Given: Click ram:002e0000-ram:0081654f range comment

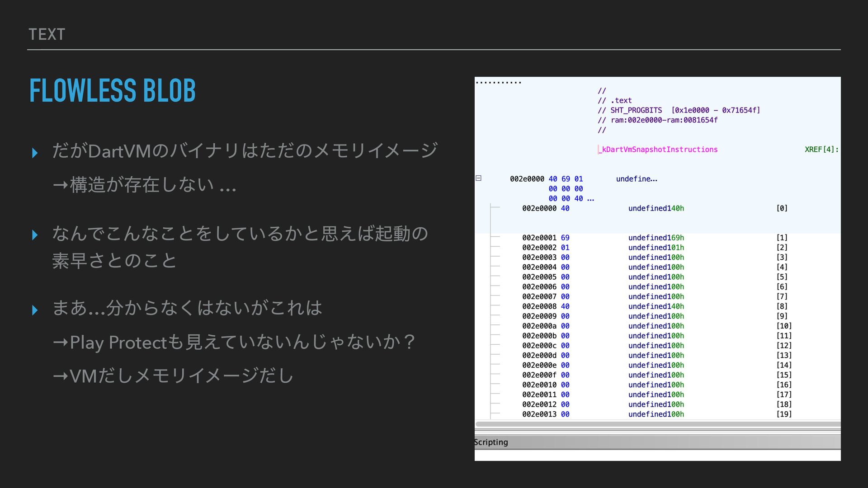Looking at the screenshot, I should [664, 120].
